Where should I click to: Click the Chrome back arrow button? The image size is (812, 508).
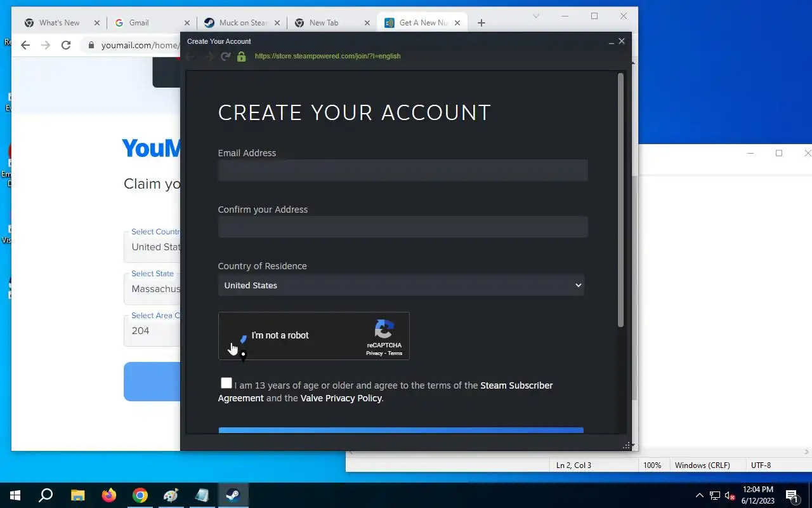[25, 45]
